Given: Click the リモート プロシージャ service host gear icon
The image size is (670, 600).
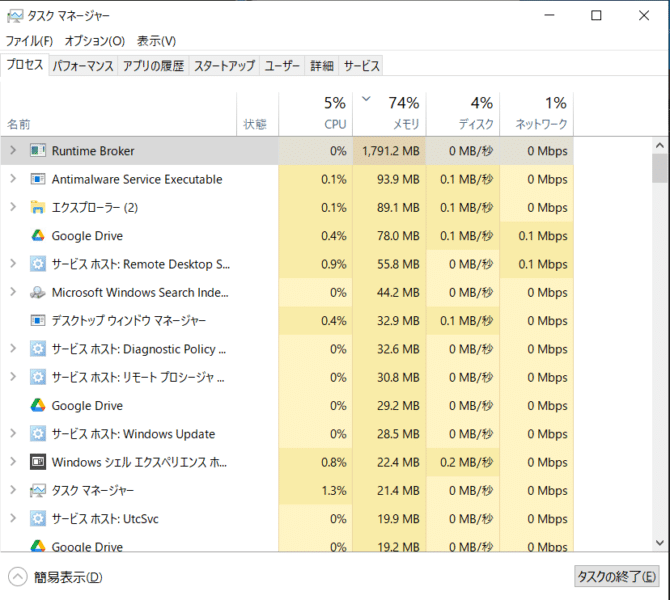Looking at the screenshot, I should pos(38,377).
